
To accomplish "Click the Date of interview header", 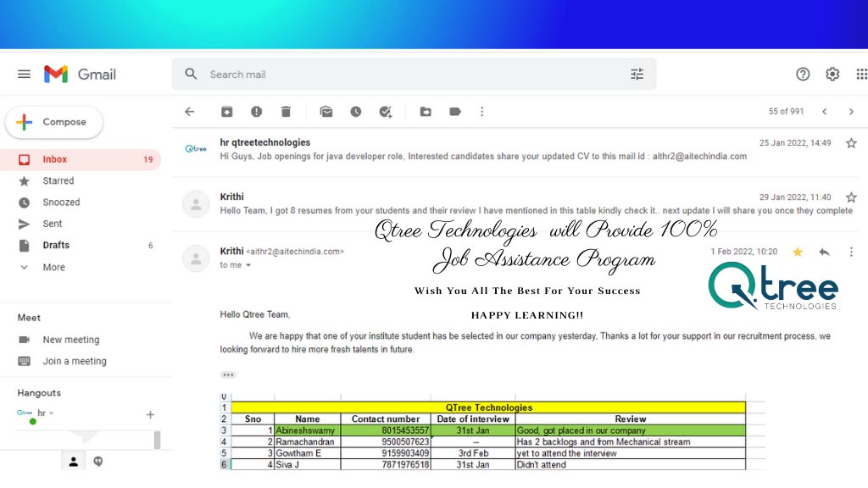I will (473, 419).
